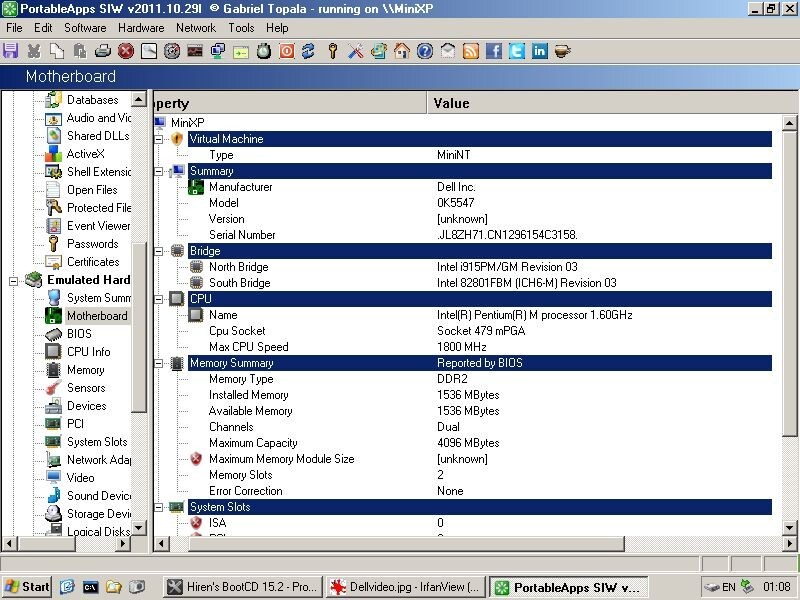Open the Twitter toolbar icon
This screenshot has width=800, height=600.
point(517,51)
